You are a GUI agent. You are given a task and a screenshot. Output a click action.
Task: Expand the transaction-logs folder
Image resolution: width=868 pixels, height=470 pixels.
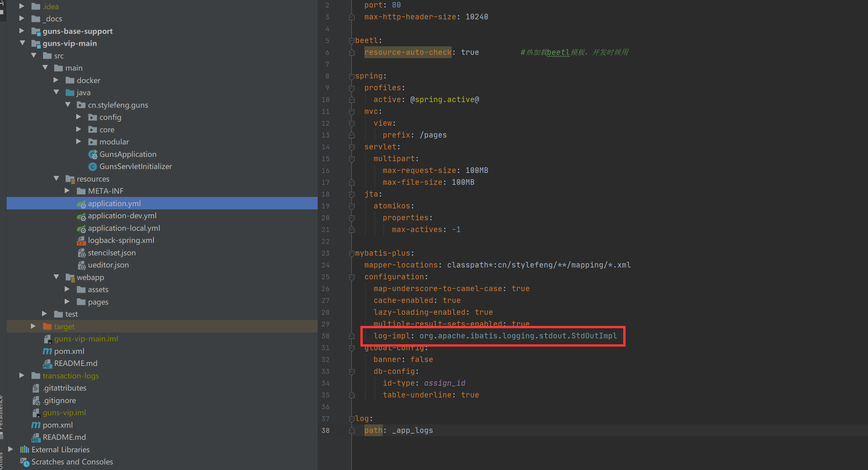coord(22,375)
